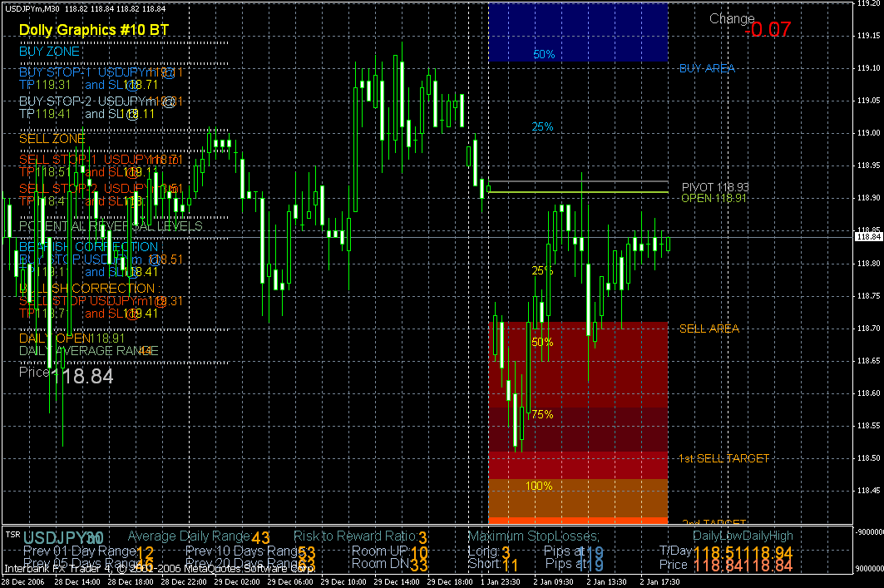The width and height of the screenshot is (884, 588).
Task: Click the 29 Dec 10:00 time axis label
Action: [343, 582]
